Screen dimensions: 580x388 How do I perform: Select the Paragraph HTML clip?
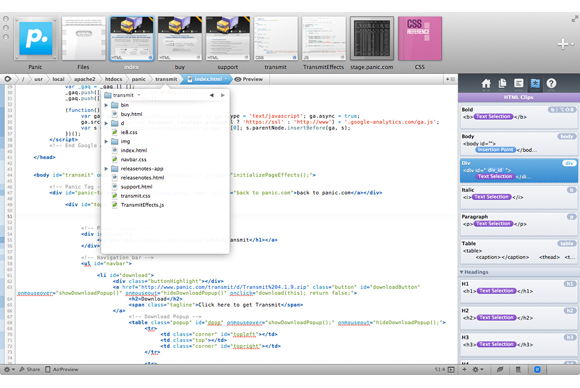point(518,224)
